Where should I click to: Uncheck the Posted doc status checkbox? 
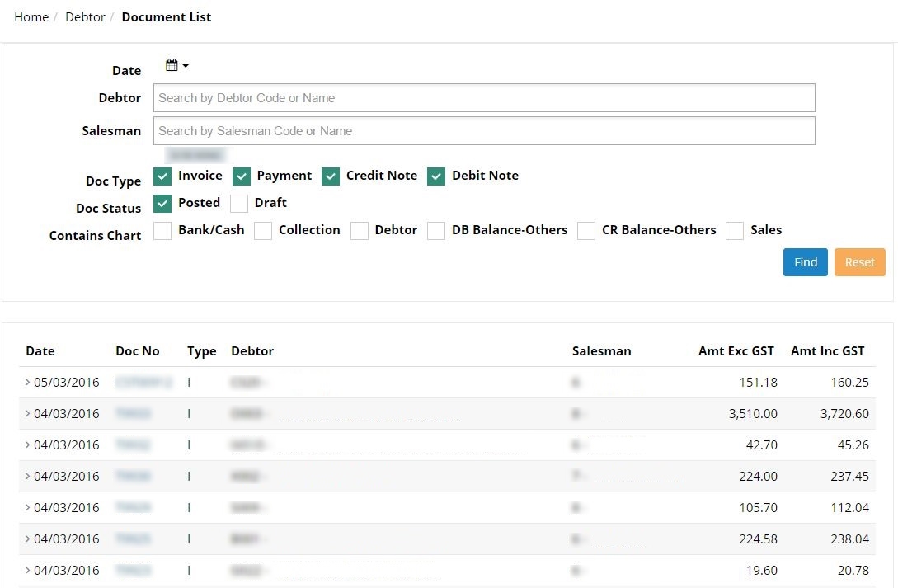[162, 203]
